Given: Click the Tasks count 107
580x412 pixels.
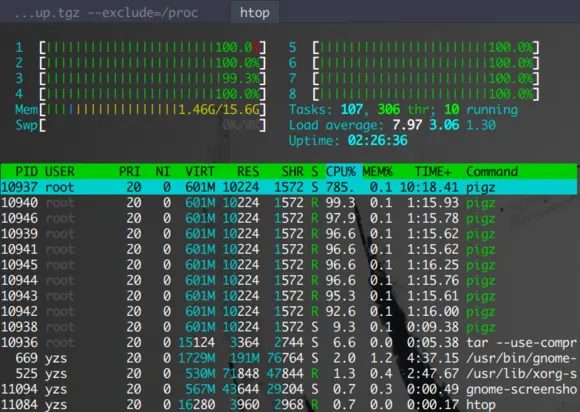Looking at the screenshot, I should 352,109.
